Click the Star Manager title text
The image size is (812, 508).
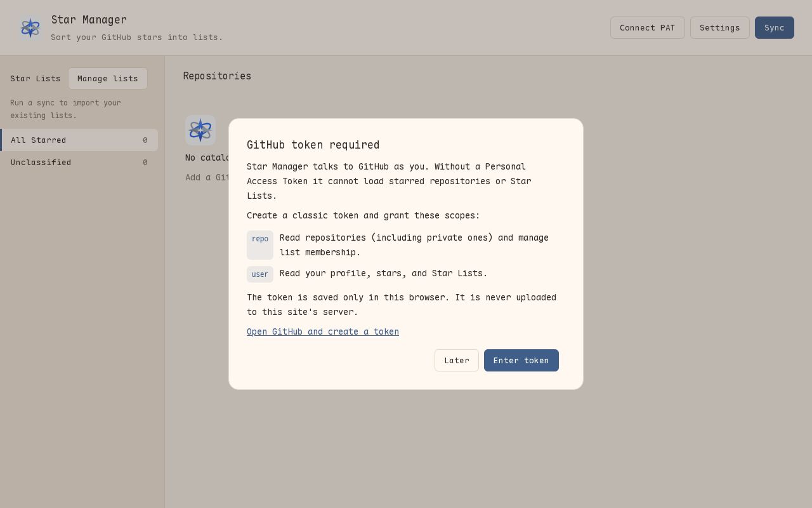click(89, 20)
